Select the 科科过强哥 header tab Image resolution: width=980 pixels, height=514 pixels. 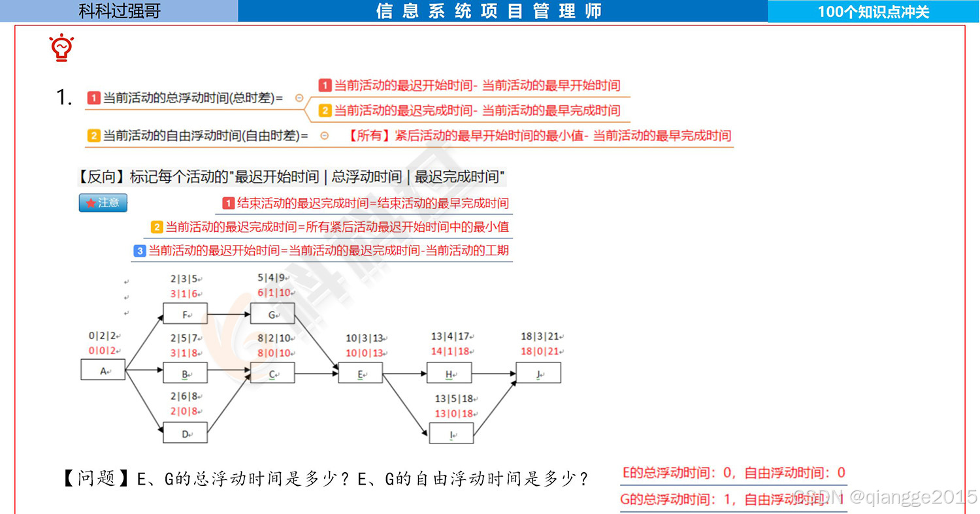point(119,11)
